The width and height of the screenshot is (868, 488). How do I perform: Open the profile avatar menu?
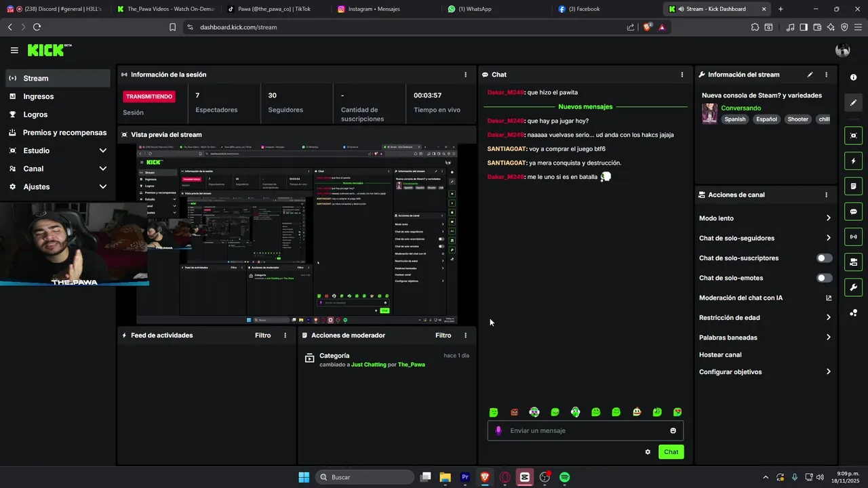(x=843, y=50)
